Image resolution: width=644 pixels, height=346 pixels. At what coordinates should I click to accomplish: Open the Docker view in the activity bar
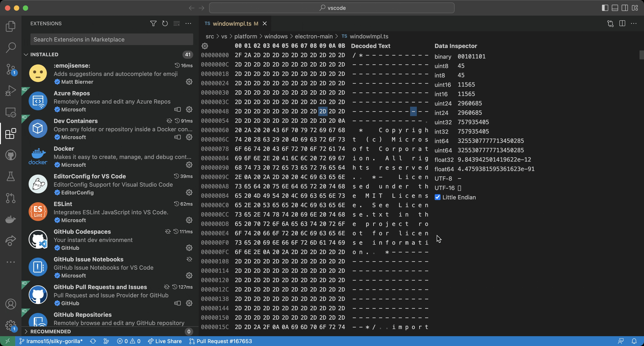[11, 219]
